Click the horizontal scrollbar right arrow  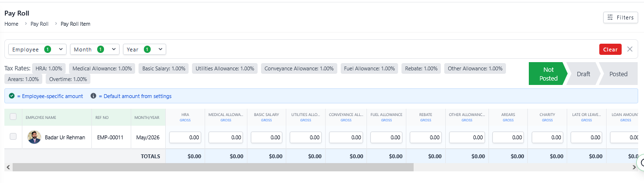click(634, 167)
